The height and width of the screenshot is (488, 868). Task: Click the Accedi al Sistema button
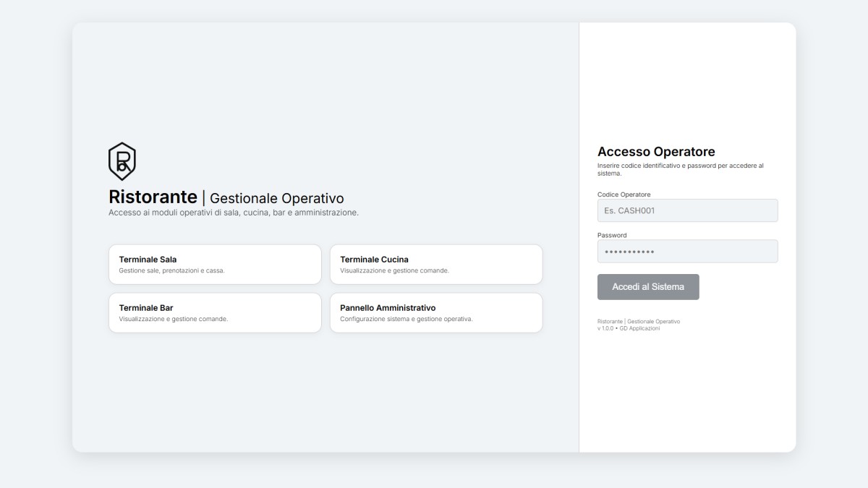(648, 287)
